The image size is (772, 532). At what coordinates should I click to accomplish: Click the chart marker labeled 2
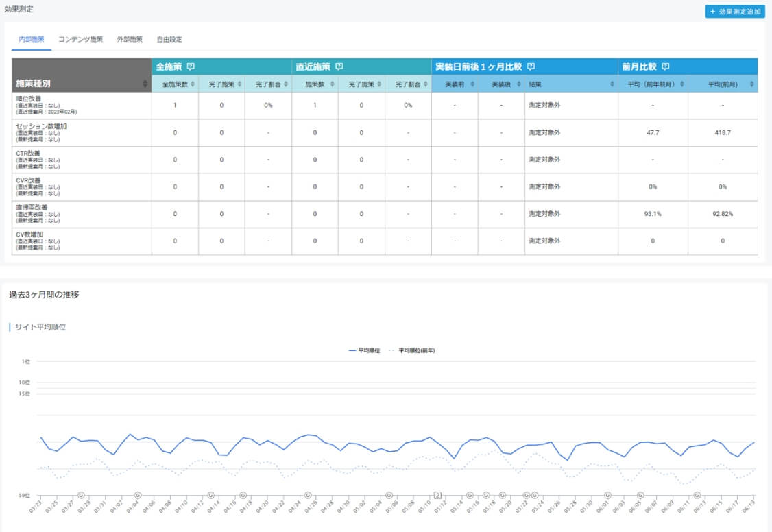pyautogui.click(x=437, y=495)
